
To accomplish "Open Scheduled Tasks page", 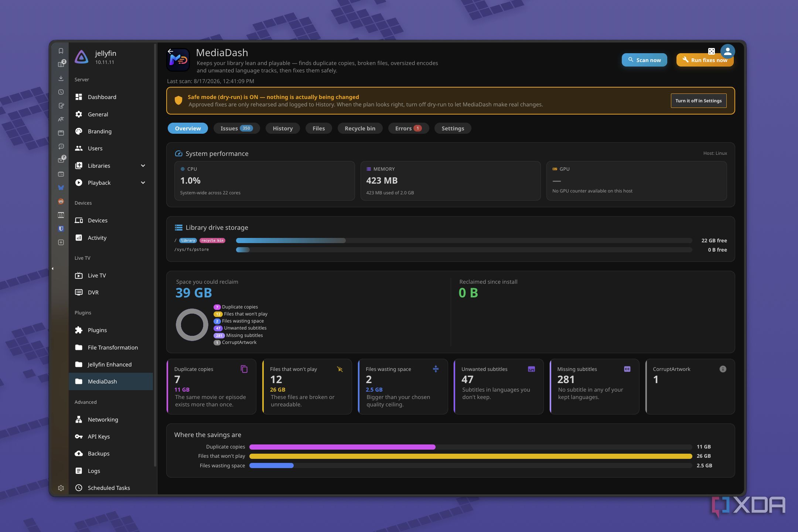I will [110, 488].
